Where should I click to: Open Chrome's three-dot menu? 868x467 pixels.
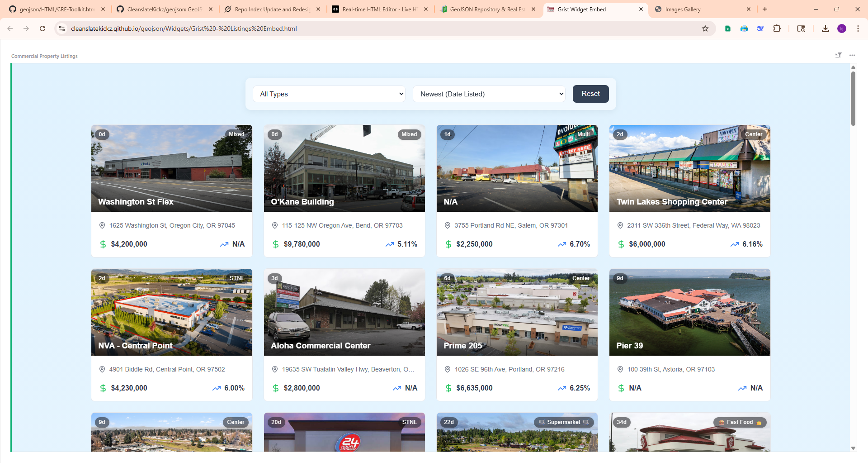[858, 29]
